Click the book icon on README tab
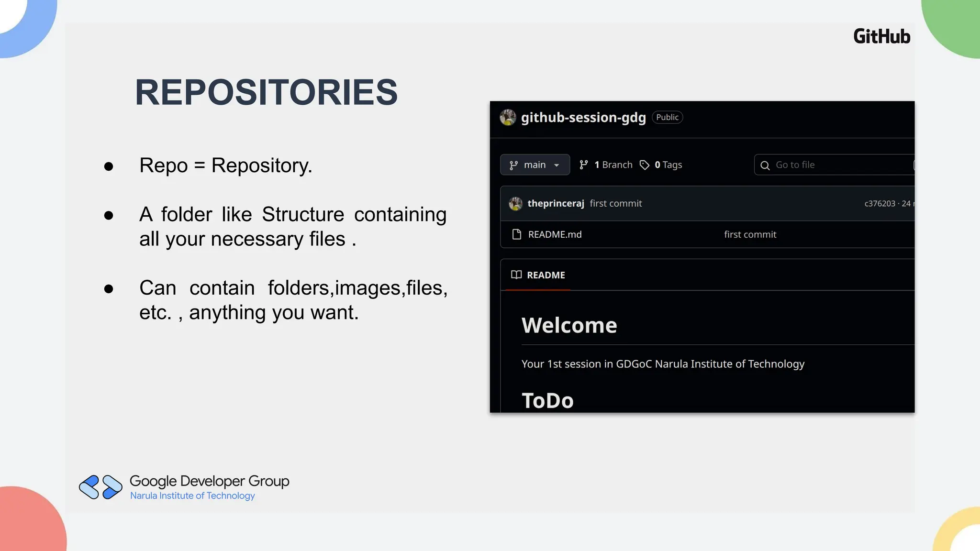The height and width of the screenshot is (551, 980). pos(516,275)
